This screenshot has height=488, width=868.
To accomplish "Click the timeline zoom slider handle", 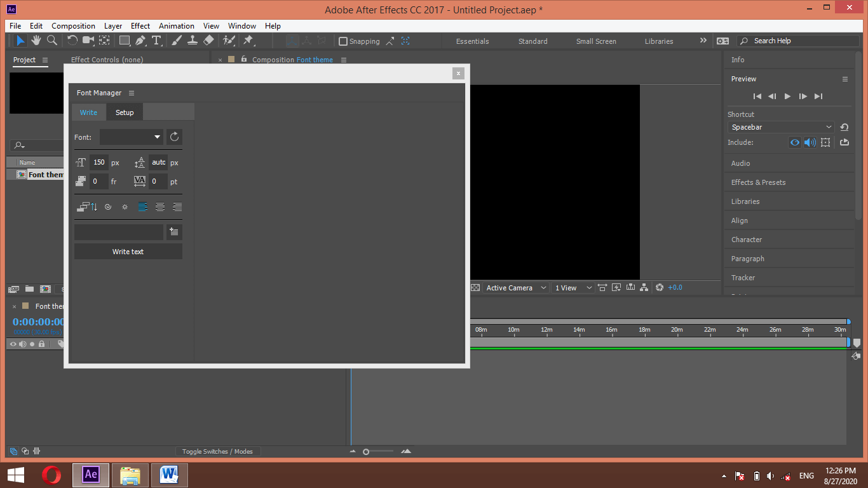I will (366, 451).
